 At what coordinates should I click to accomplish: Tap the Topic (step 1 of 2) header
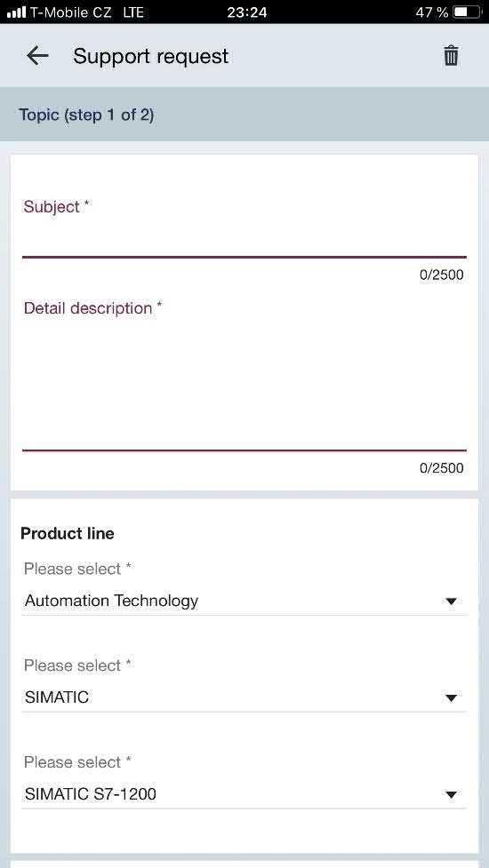tap(86, 115)
